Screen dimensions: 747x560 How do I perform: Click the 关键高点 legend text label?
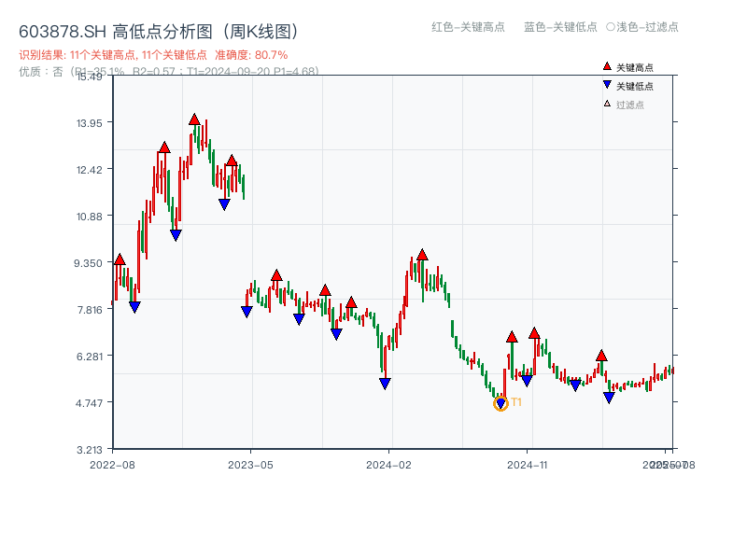(635, 67)
